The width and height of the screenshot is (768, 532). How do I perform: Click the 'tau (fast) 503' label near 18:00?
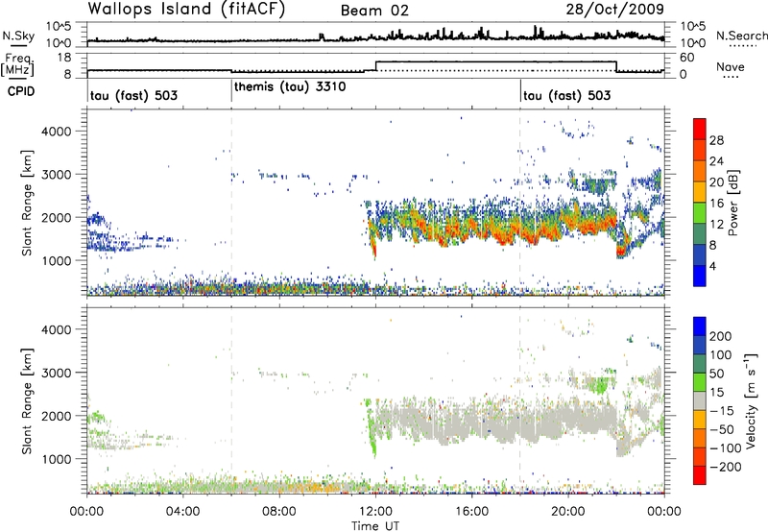coord(566,95)
